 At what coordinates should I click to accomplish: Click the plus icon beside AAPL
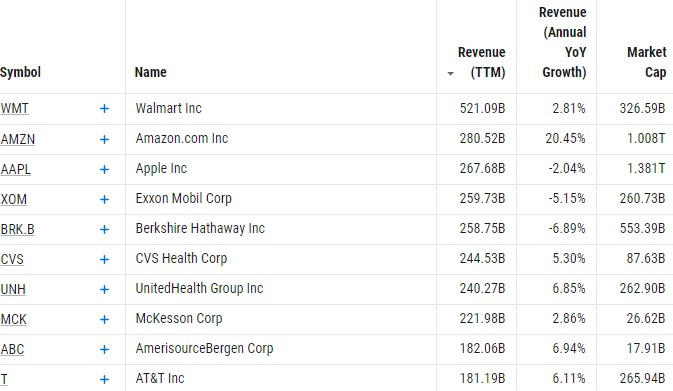pyautogui.click(x=104, y=170)
